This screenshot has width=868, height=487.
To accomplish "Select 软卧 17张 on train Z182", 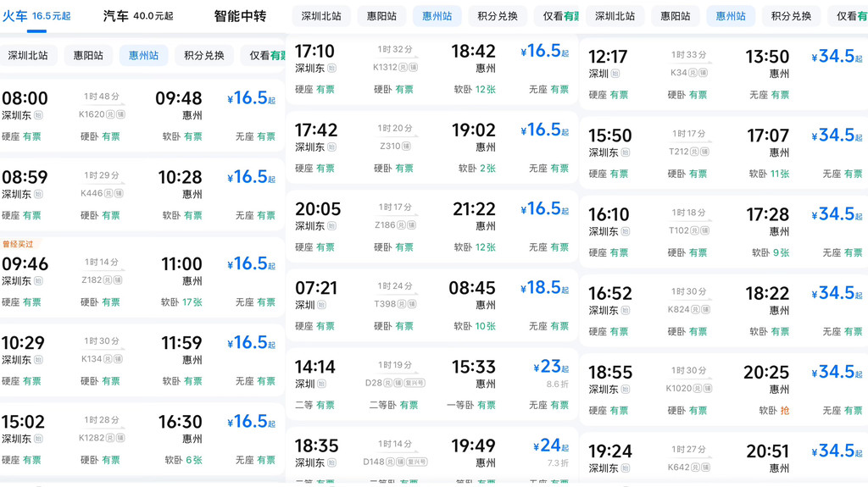I will point(181,302).
